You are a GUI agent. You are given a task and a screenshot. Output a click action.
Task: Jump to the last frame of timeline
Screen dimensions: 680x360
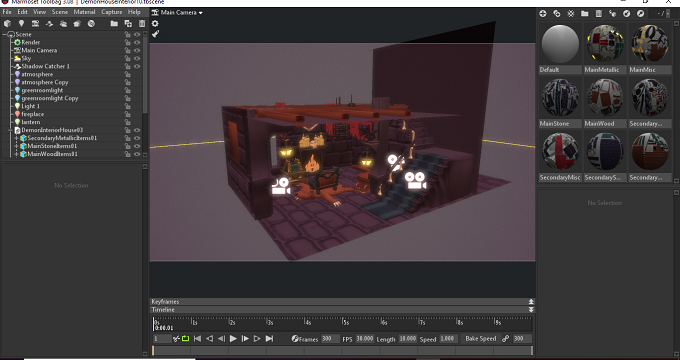pyautogui.click(x=269, y=339)
